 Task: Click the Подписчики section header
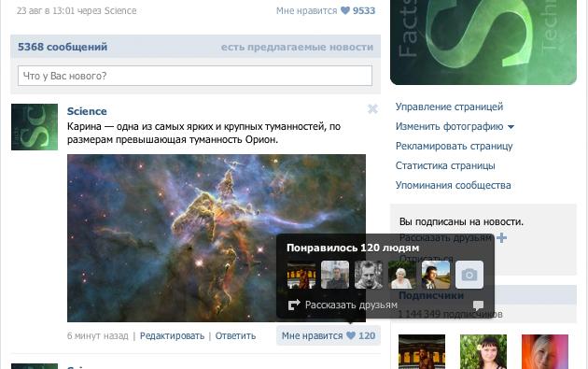[431, 295]
